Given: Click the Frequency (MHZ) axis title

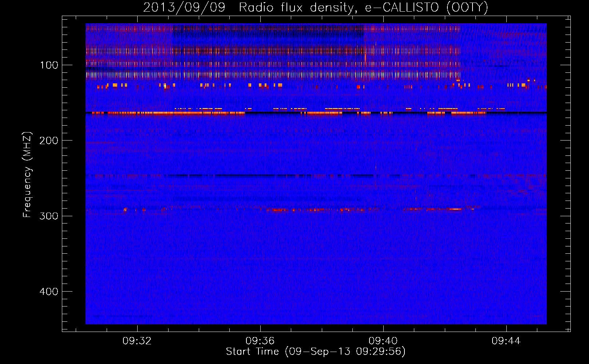Looking at the screenshot, I should coord(27,174).
